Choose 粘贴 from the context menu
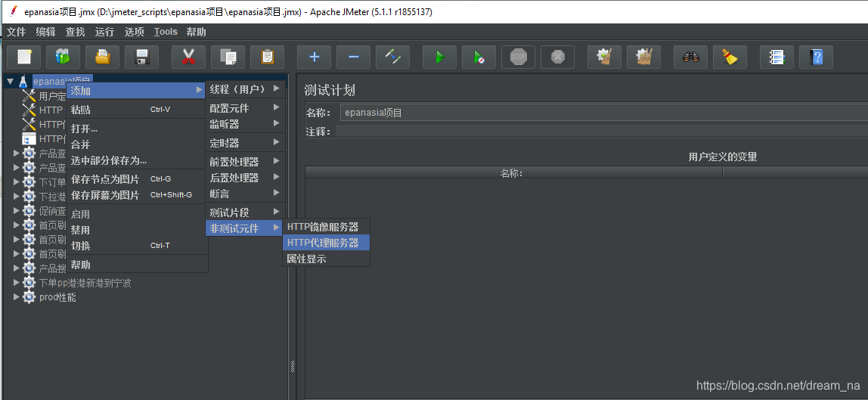The height and width of the screenshot is (400, 868). pos(136,110)
